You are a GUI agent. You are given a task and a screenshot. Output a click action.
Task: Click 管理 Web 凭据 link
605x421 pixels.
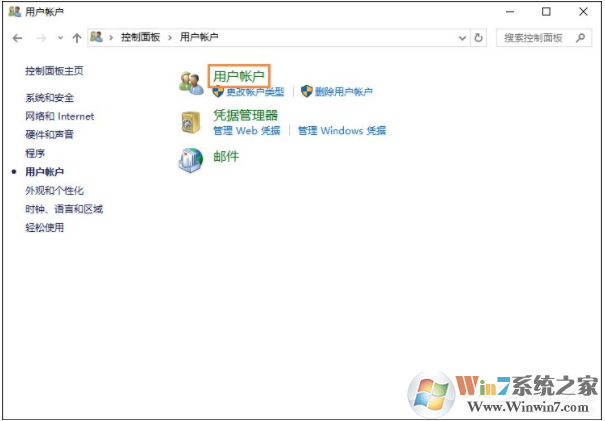tap(247, 130)
